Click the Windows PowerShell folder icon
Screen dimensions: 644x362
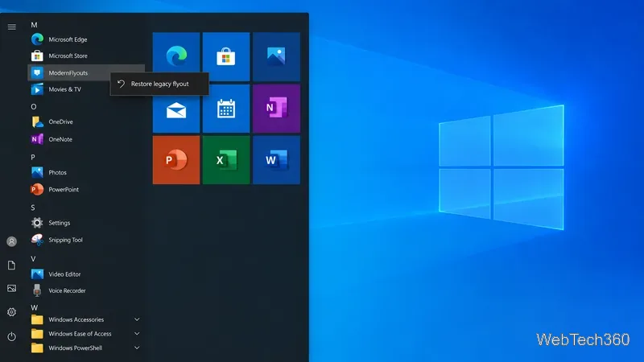coord(37,348)
